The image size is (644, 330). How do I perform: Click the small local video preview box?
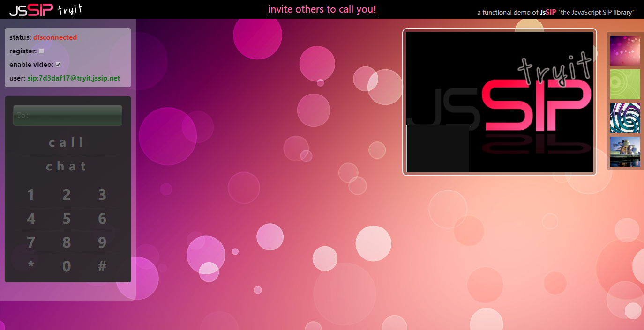[438, 149]
